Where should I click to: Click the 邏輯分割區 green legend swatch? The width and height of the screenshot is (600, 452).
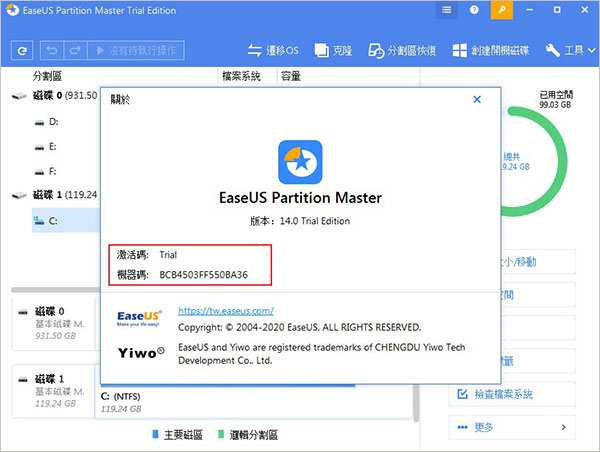[221, 434]
